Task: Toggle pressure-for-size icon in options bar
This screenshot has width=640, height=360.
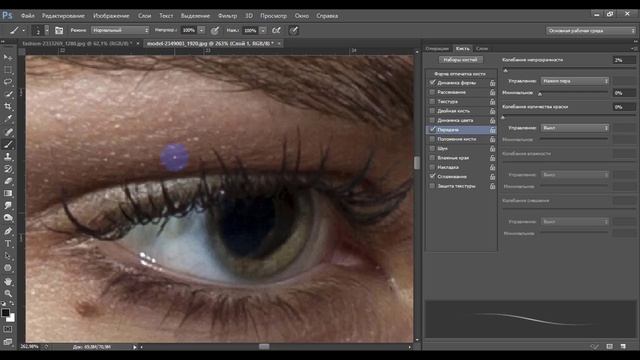Action: pyautogui.click(x=293, y=30)
